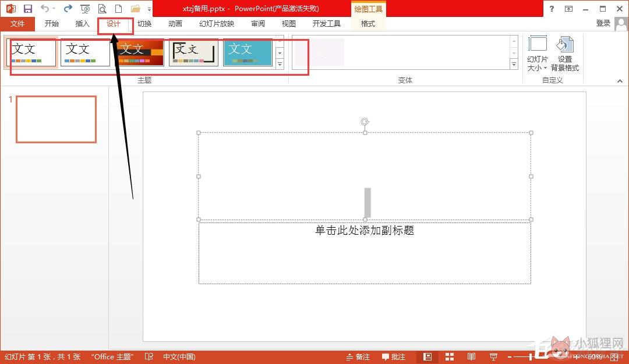Click zoom out minus button
This screenshot has height=364, width=629.
click(510, 357)
